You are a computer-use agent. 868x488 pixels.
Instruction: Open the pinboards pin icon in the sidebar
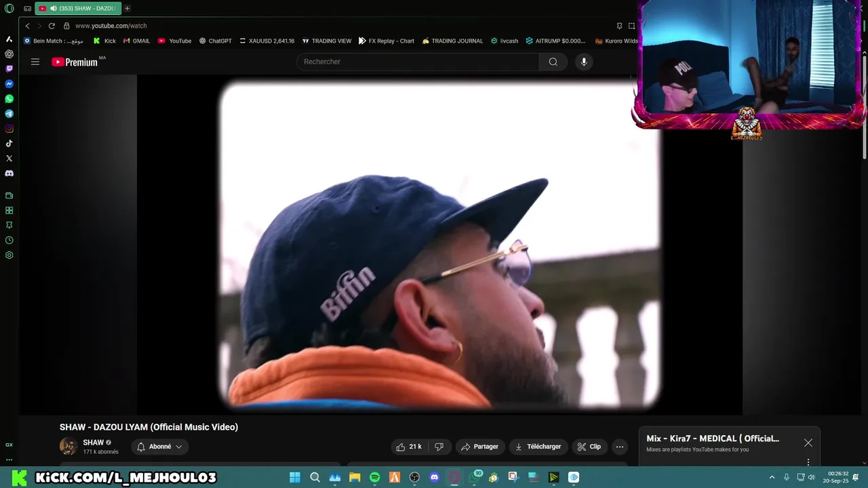[x=9, y=225]
